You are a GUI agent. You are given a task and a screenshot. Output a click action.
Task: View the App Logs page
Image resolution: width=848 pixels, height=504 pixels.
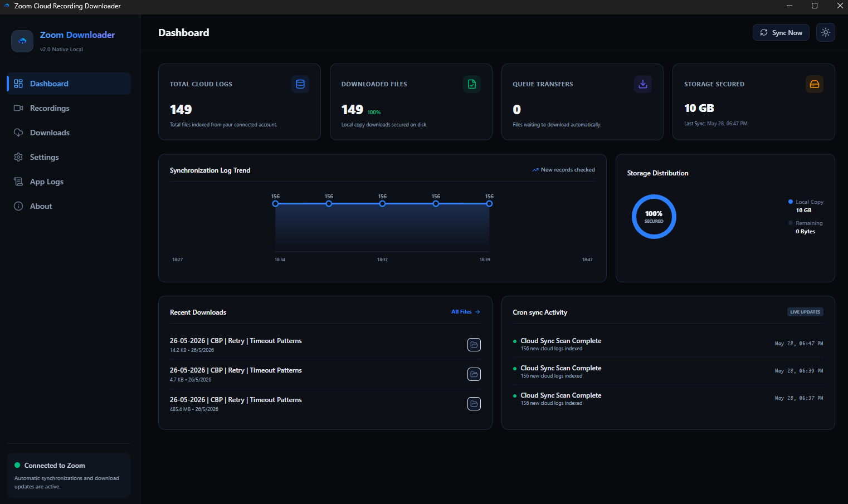click(69, 182)
